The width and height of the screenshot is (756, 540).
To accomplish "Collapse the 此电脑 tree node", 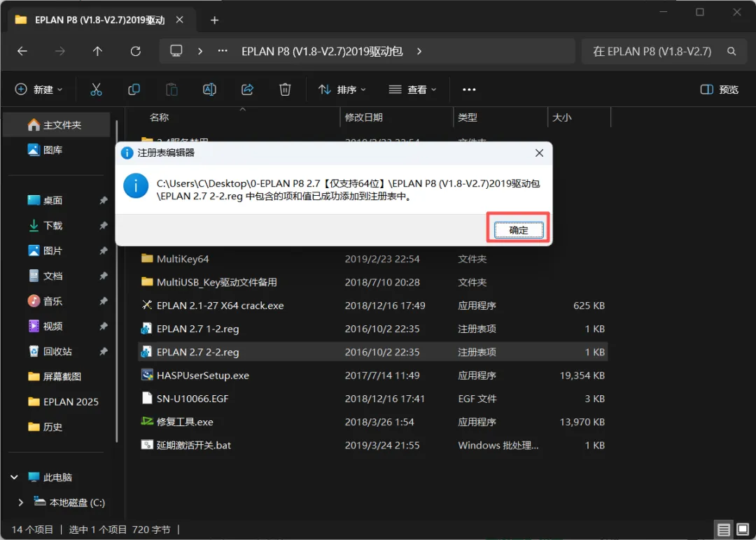I will (x=15, y=477).
